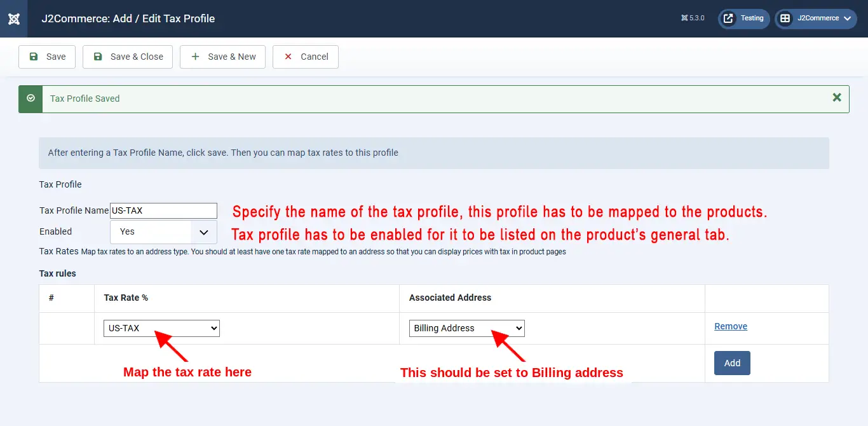Click the Tax Profile Saved message text
The height and width of the screenshot is (426, 868).
click(85, 99)
